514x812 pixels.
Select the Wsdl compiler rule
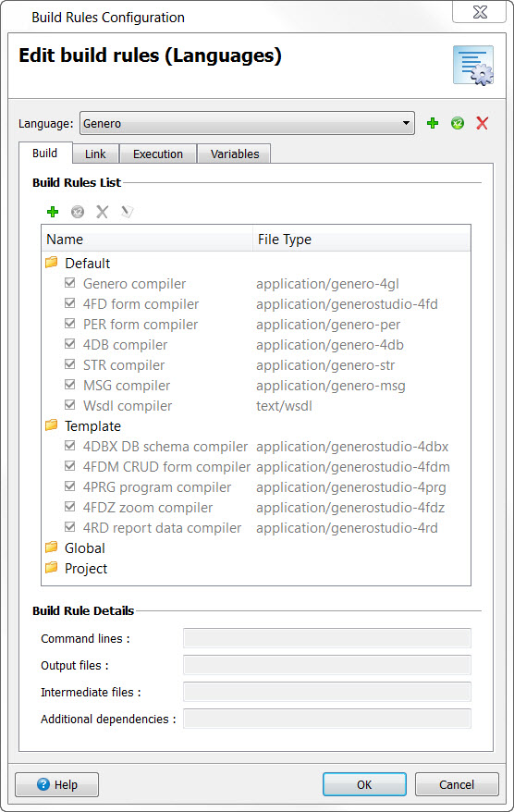(x=128, y=406)
